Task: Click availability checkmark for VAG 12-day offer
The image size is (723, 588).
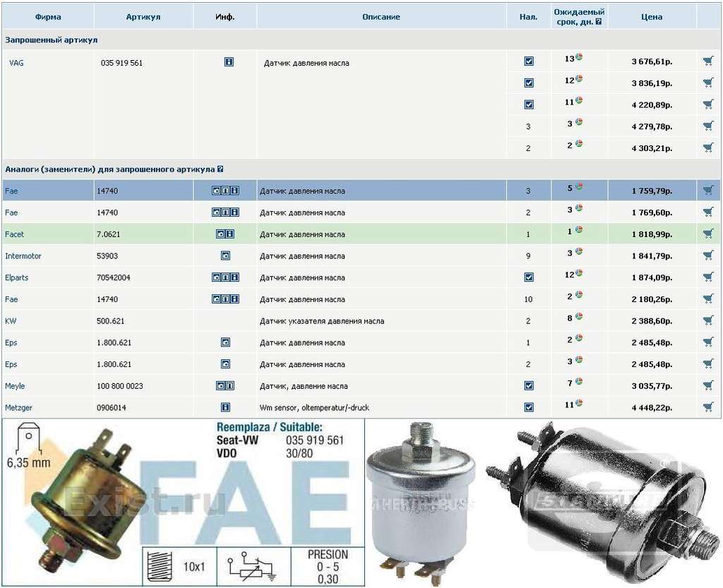Action: click(529, 83)
